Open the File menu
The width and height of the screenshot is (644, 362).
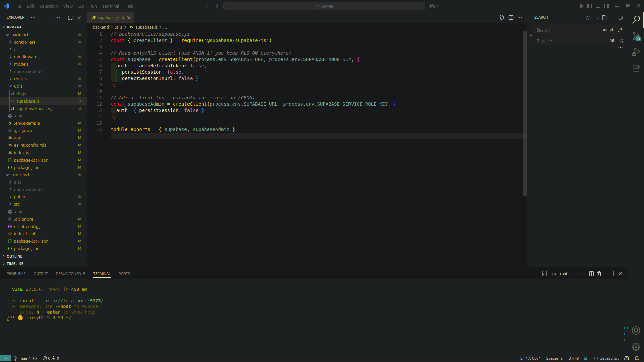pos(18,6)
